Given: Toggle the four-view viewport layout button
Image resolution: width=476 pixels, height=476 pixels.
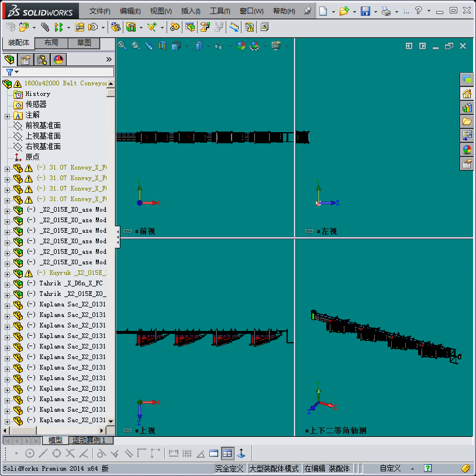Looking at the screenshot, I should click(x=227, y=454).
